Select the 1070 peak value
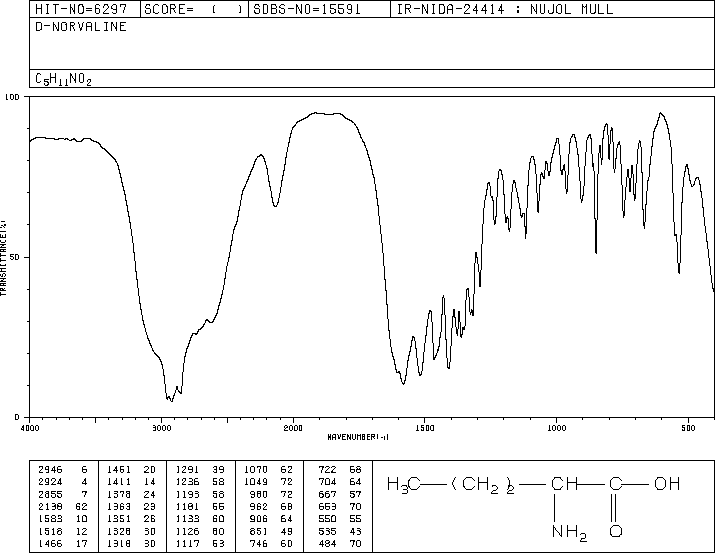The width and height of the screenshot is (715, 553). tap(256, 470)
